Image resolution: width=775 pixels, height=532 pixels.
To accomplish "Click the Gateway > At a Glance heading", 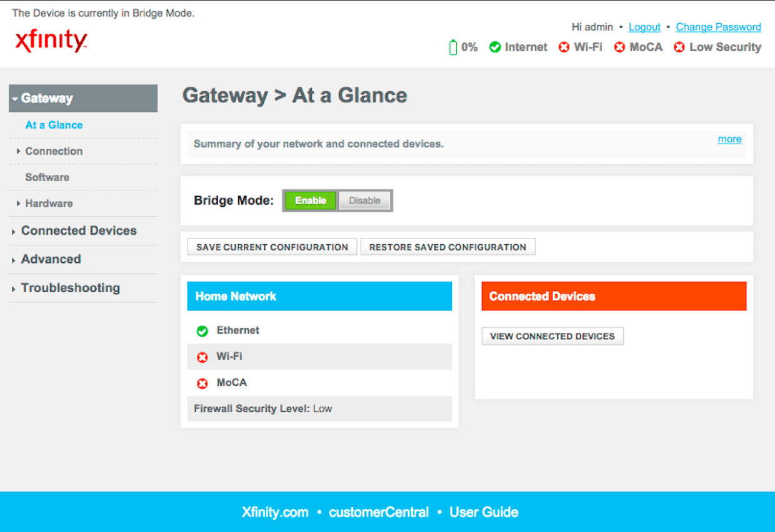I will pyautogui.click(x=295, y=96).
